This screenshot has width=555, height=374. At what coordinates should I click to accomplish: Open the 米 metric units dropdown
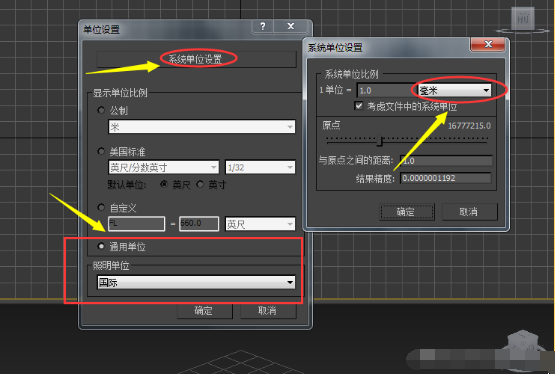tap(202, 127)
